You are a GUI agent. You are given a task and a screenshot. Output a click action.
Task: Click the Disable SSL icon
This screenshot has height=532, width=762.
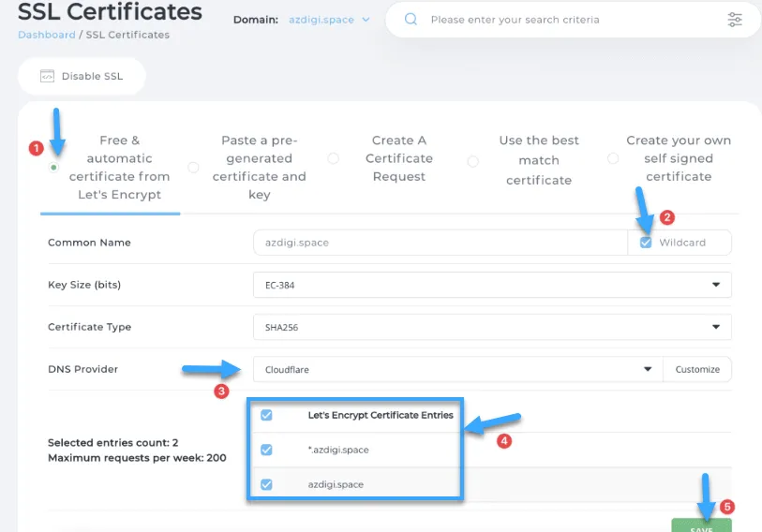click(x=47, y=77)
